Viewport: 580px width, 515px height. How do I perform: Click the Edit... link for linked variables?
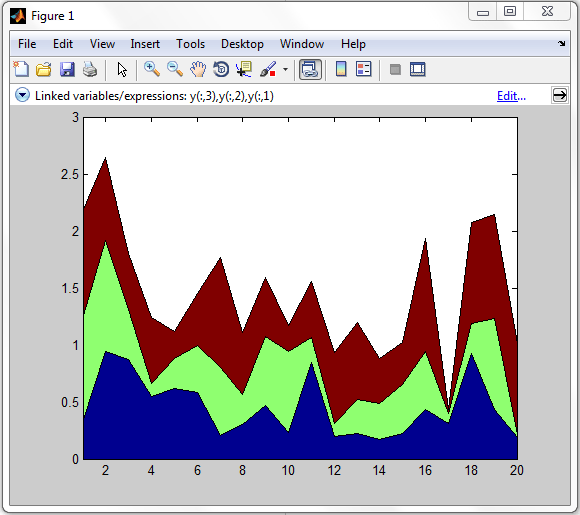[511, 96]
